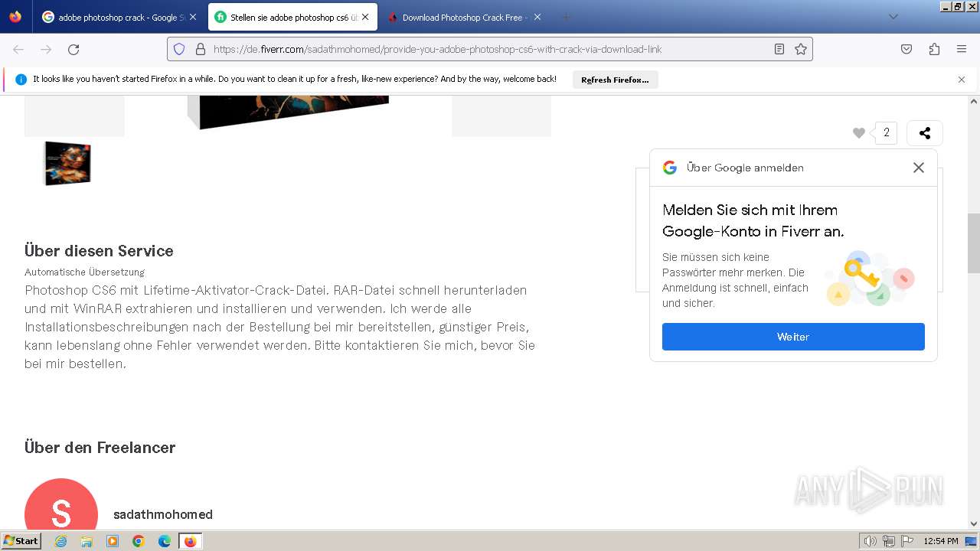The height and width of the screenshot is (551, 980).
Task: Open a new browser tab
Action: [567, 17]
